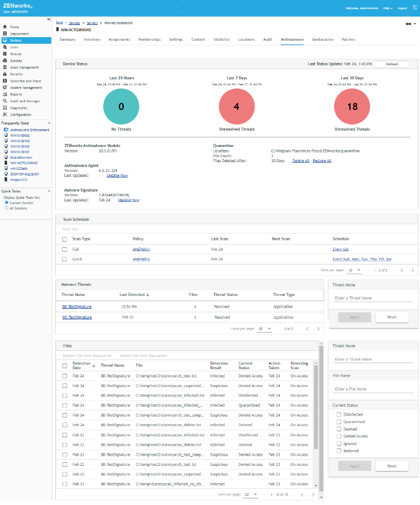Click the DESKTOP-6QLQWSH device icon

(x=6, y=174)
